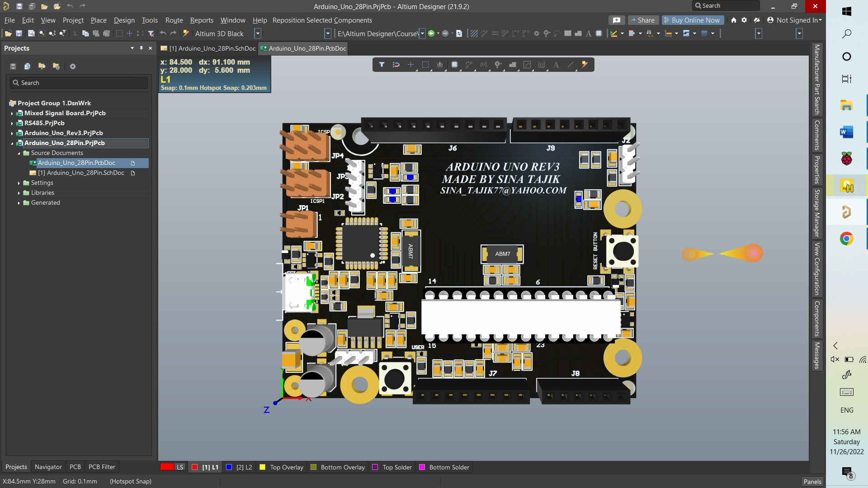Select the align objects tool
This screenshot has width=868, height=488.
coord(440,65)
